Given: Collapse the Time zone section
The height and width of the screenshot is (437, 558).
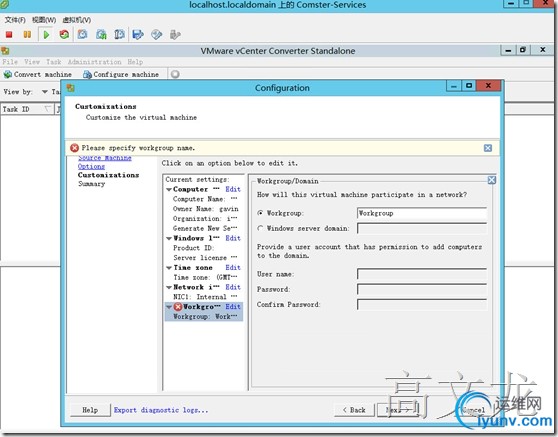Looking at the screenshot, I should [169, 268].
